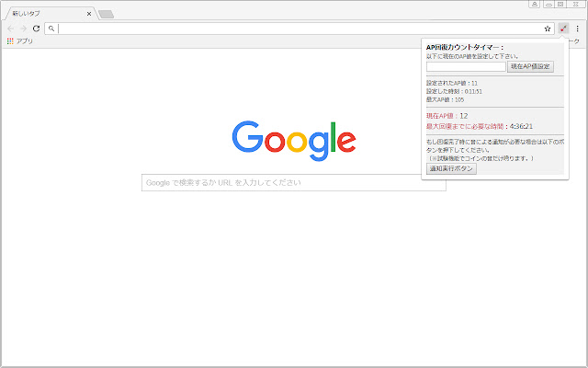Focus the Chrome address bar
This screenshot has width=588, height=368.
300,29
